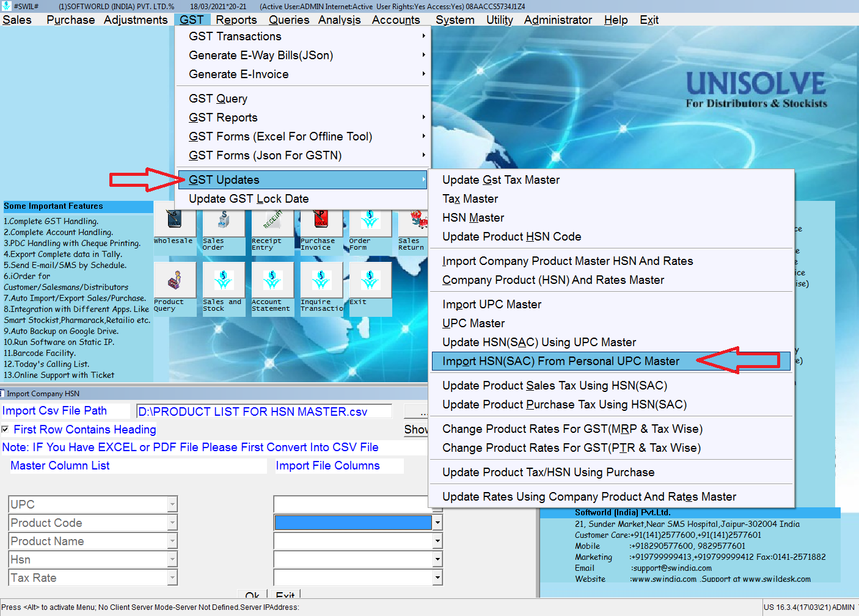Screen dimensions: 859x616
Task: Choose UPC Master entry
Action: pyautogui.click(x=611, y=323)
